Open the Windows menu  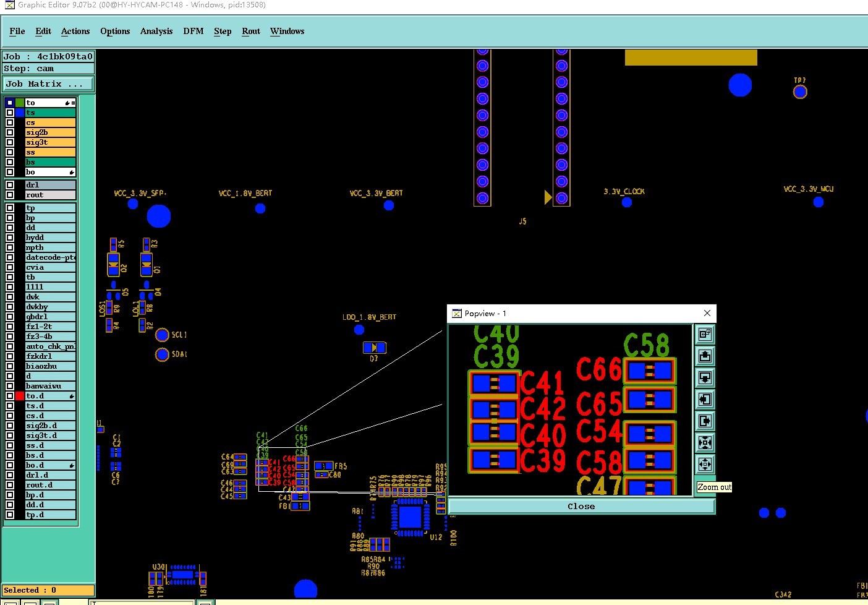click(287, 31)
